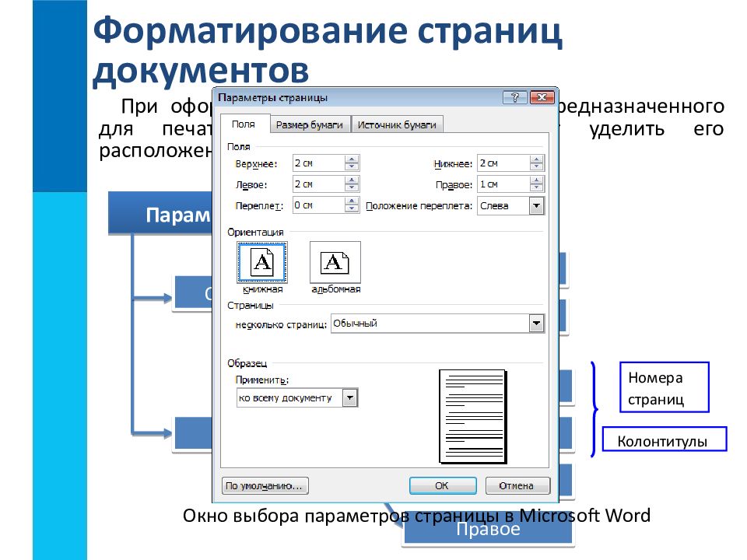Click the Отмена button
This screenshot has height=560, width=747.
click(517, 485)
